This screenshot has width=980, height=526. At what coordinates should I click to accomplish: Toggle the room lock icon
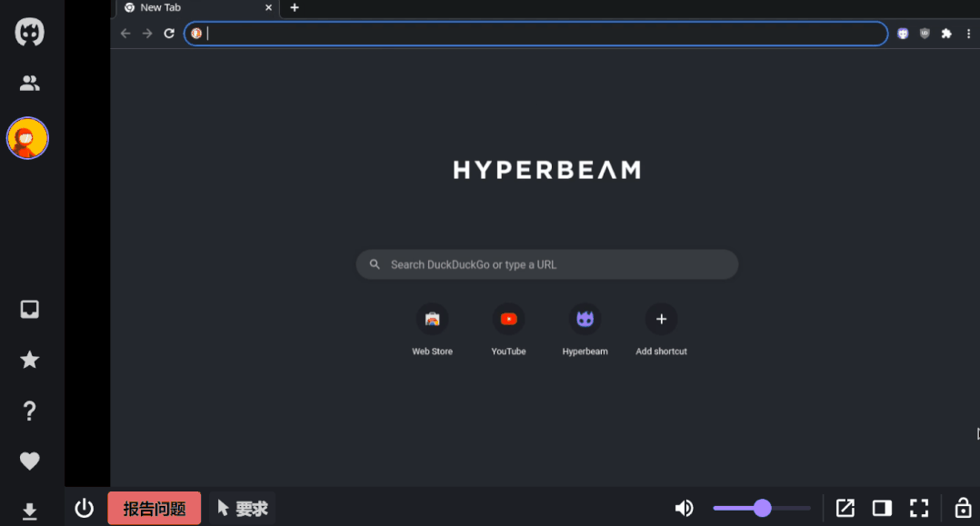coord(963,508)
